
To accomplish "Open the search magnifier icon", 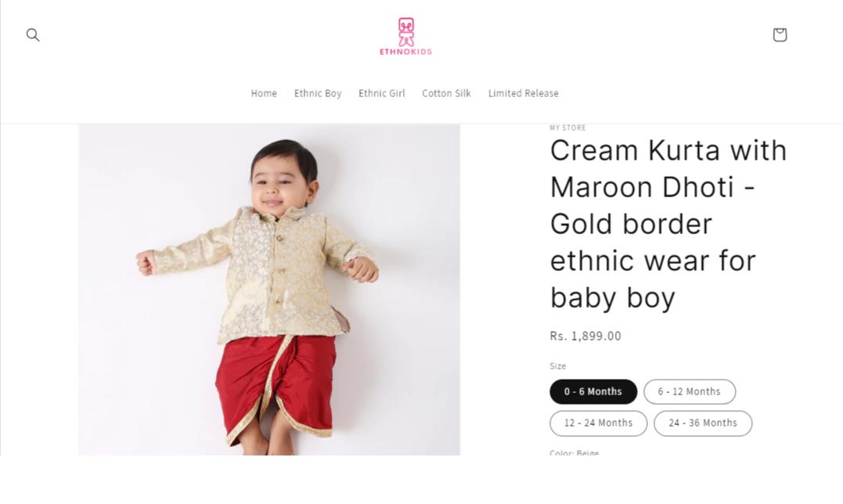I will [x=33, y=35].
